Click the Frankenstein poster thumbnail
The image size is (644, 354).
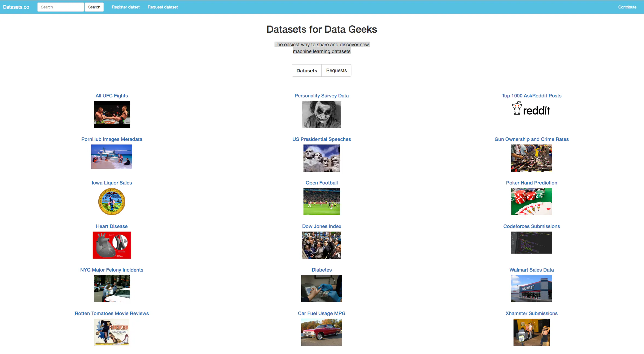tap(112, 332)
